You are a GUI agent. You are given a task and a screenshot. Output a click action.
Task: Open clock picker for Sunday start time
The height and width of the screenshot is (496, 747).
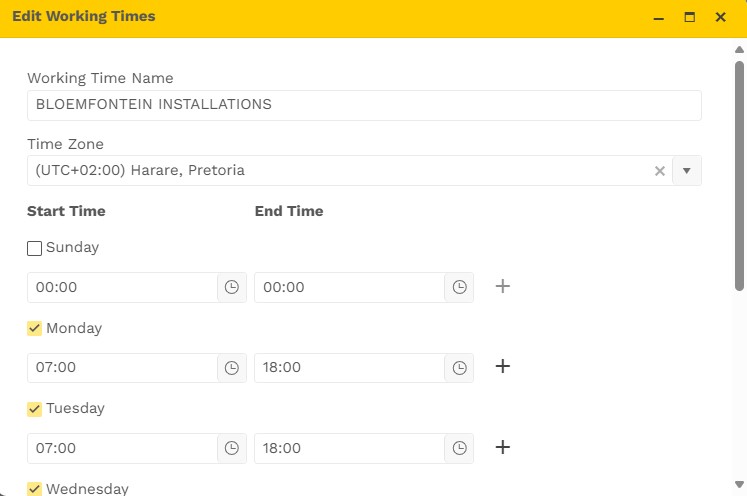coord(232,287)
